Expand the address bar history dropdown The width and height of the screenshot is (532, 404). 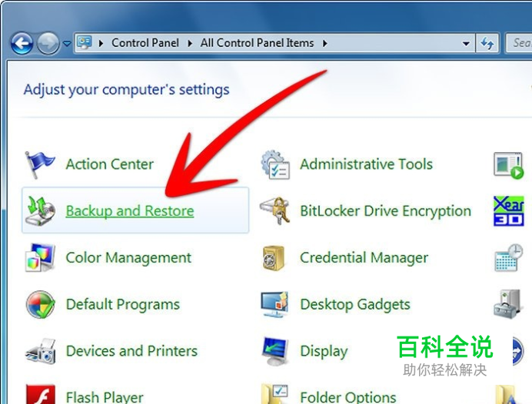coord(466,43)
